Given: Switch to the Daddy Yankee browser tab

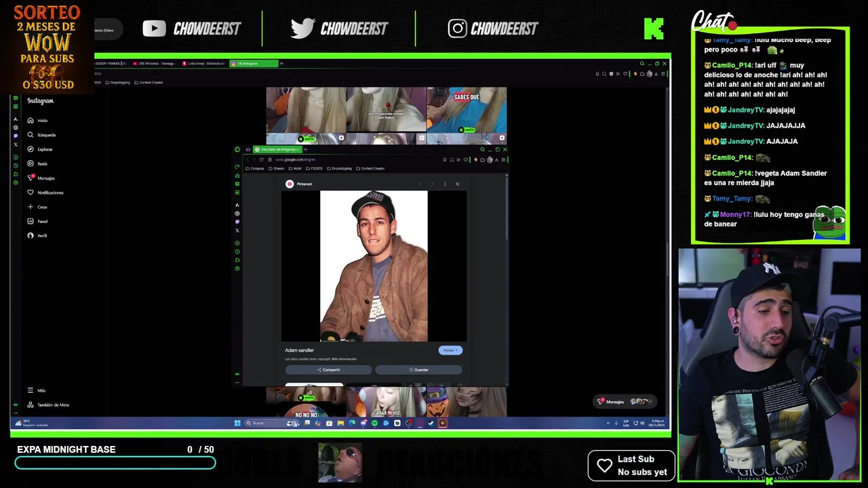Looking at the screenshot, I should pos(111,63).
